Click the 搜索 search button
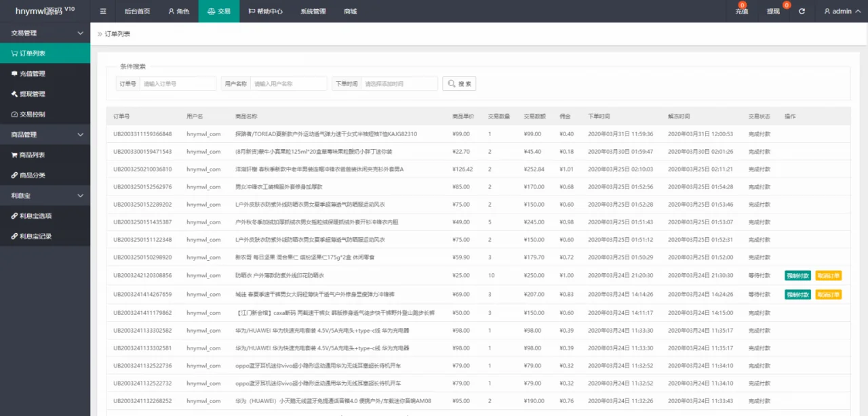 (459, 83)
